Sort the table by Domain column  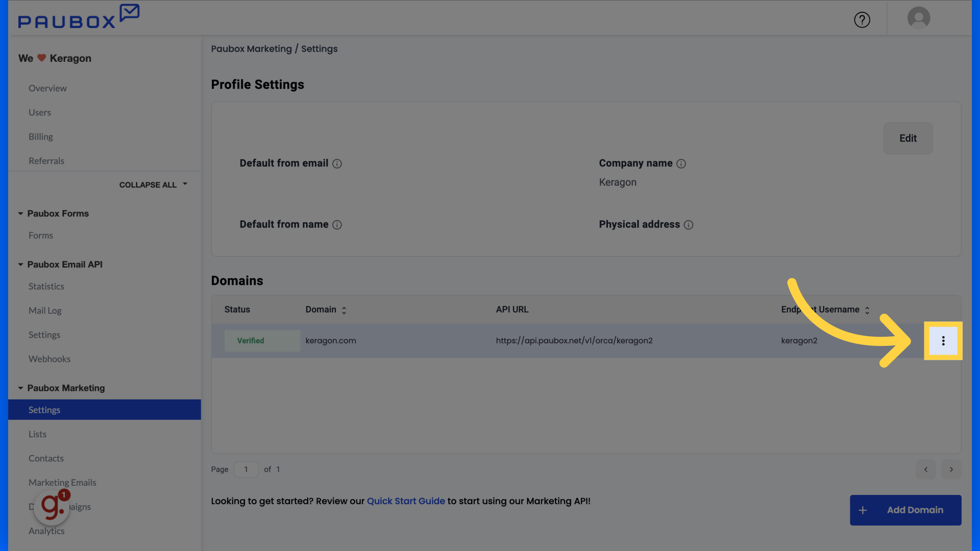pos(344,310)
